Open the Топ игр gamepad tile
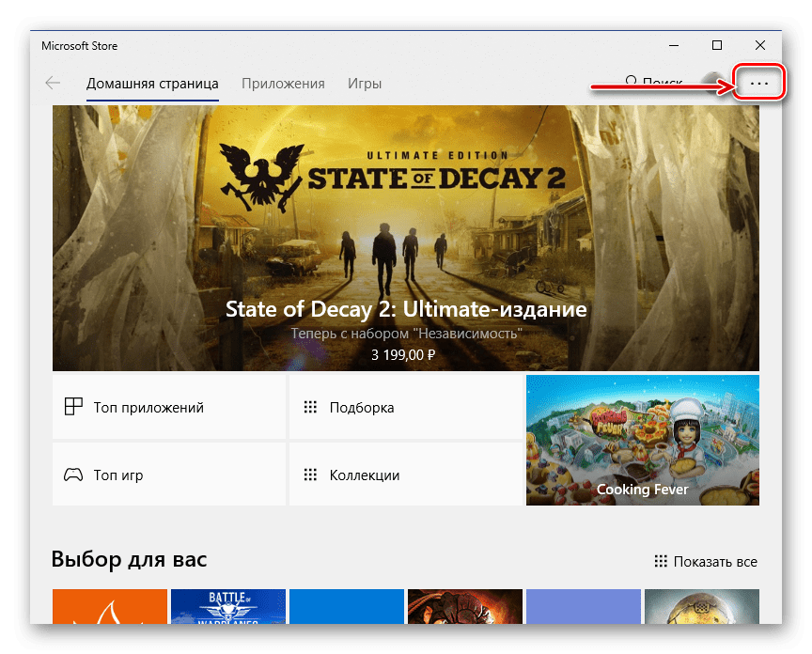The height and width of the screenshot is (654, 812). pos(168,475)
